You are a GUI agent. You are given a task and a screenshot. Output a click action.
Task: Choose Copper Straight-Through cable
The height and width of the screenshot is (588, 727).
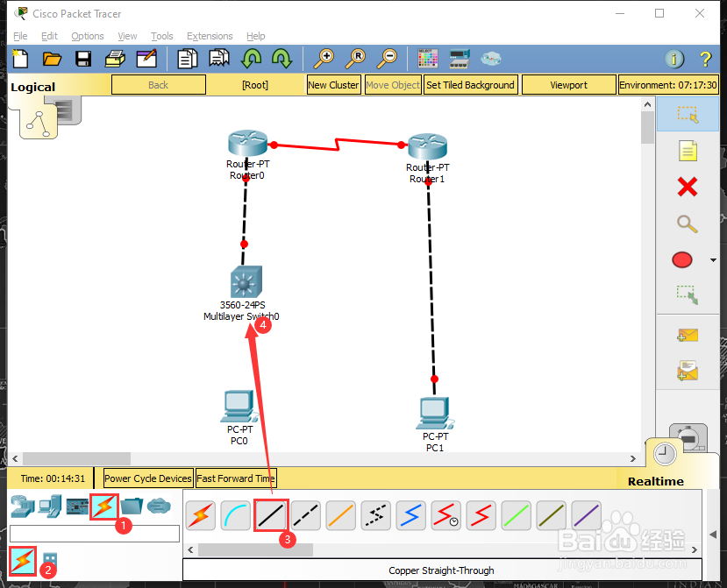[x=271, y=515]
